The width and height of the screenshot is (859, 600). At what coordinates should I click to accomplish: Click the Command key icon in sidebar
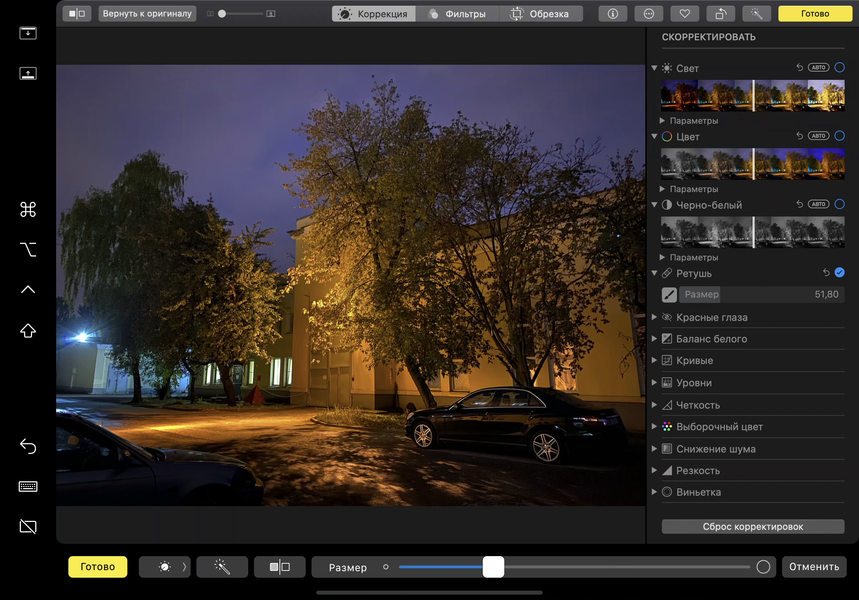(x=28, y=209)
